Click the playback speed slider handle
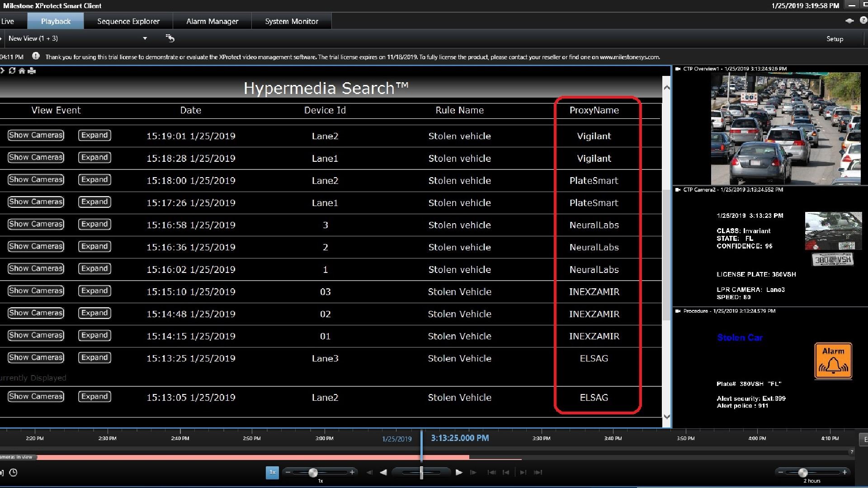 pos(313,473)
